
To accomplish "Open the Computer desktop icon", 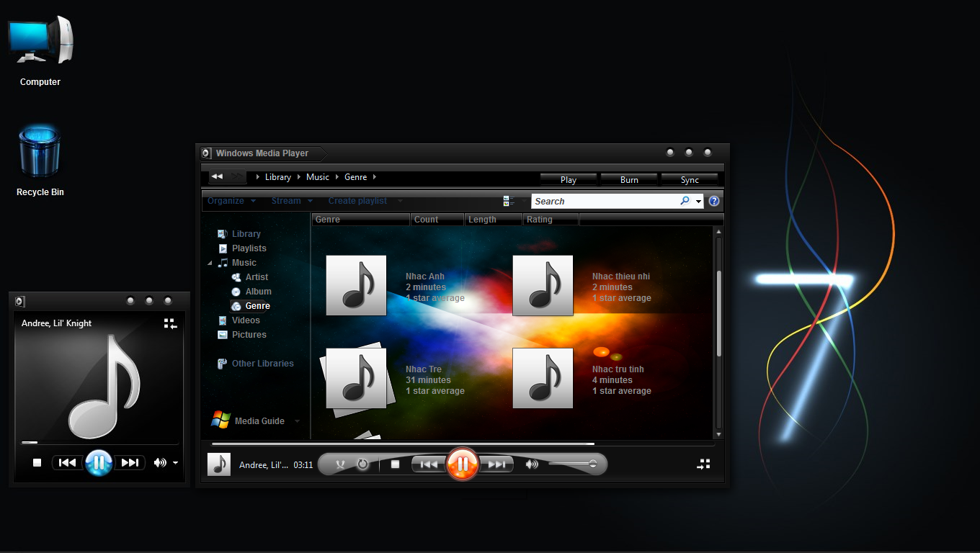I will coord(40,50).
